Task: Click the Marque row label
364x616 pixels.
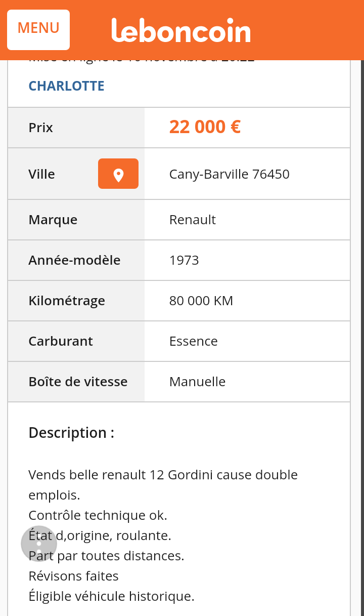Action: coord(53,220)
